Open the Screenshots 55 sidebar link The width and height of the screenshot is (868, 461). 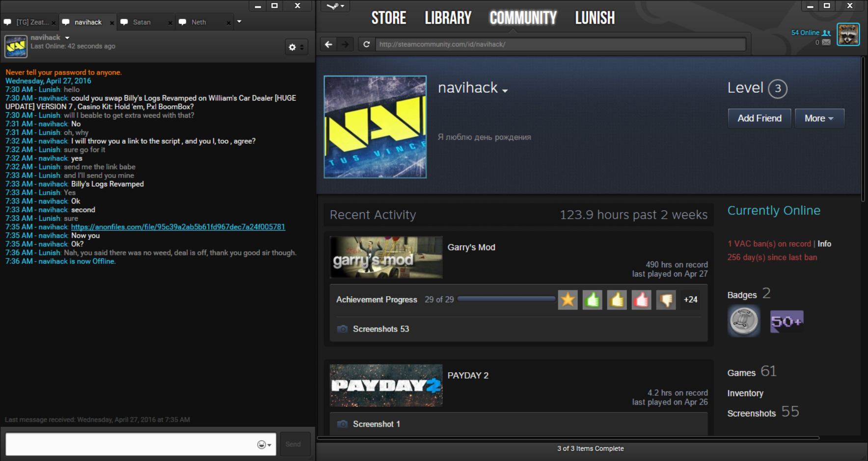(763, 412)
